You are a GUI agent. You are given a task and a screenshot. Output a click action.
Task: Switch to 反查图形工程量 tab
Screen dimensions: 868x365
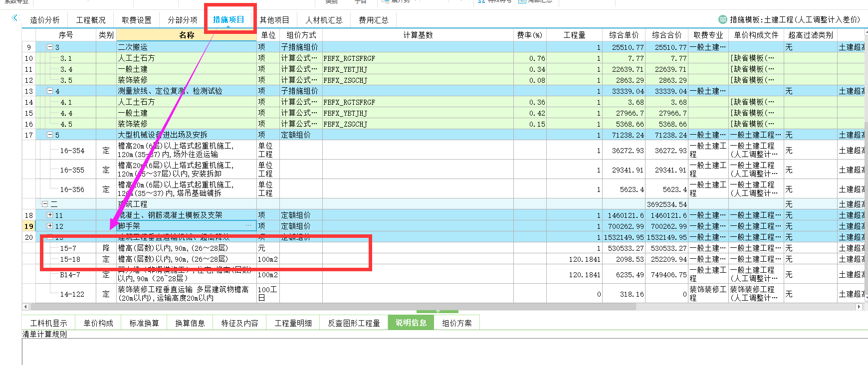pyautogui.click(x=354, y=323)
